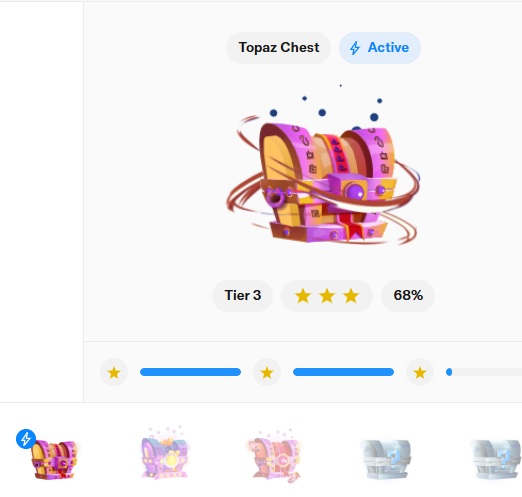Open the second locked mystery chest
This screenshot has width=522, height=497.
pyautogui.click(x=496, y=460)
